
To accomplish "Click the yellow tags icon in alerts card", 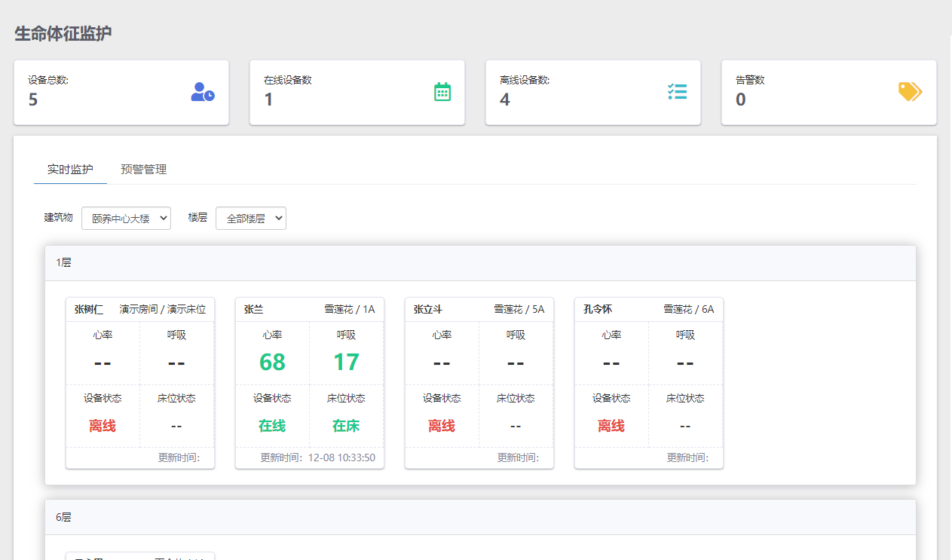I will (910, 92).
